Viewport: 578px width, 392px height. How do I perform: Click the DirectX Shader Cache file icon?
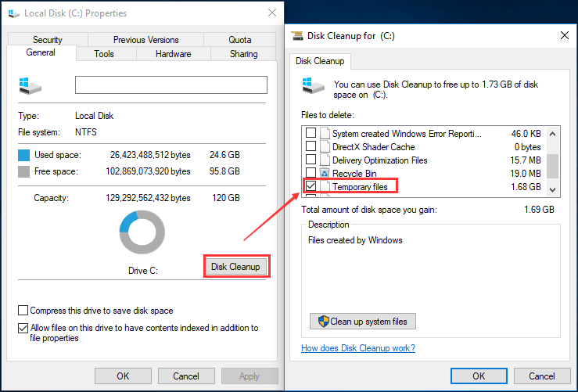pos(325,147)
